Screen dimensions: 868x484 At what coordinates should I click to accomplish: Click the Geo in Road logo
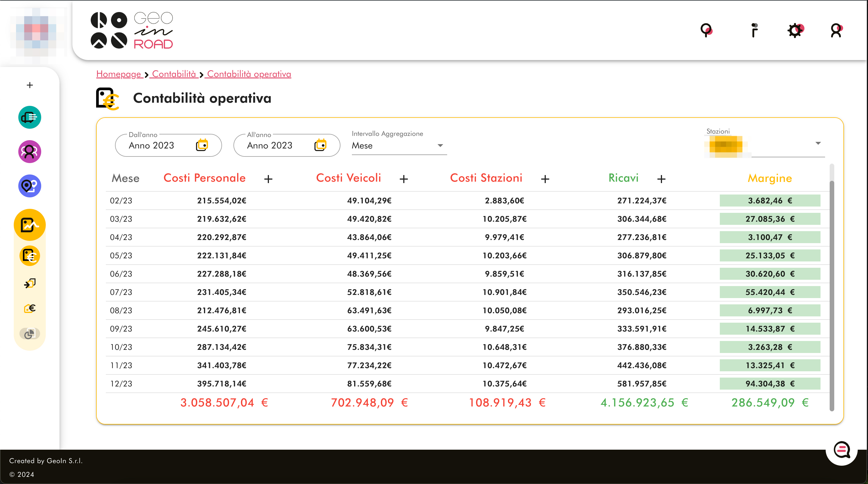(x=131, y=30)
